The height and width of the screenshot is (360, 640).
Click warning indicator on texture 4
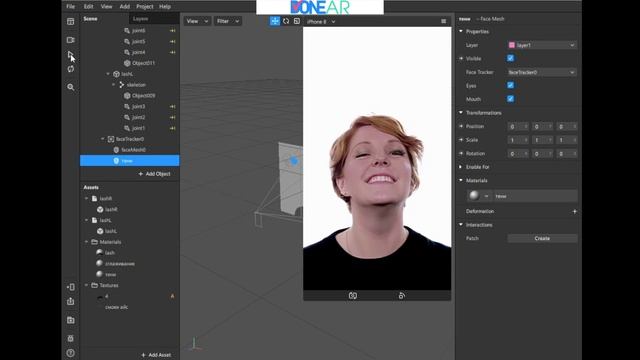pos(172,296)
